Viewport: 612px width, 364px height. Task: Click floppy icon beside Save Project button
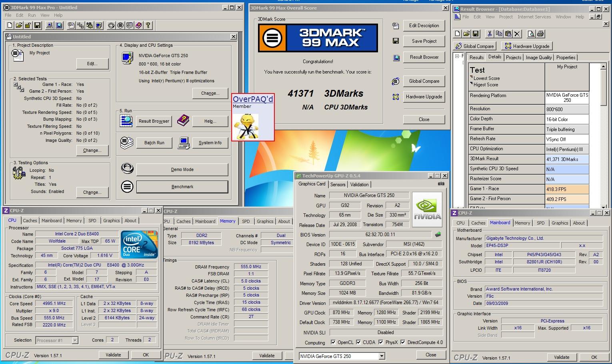pyautogui.click(x=396, y=41)
